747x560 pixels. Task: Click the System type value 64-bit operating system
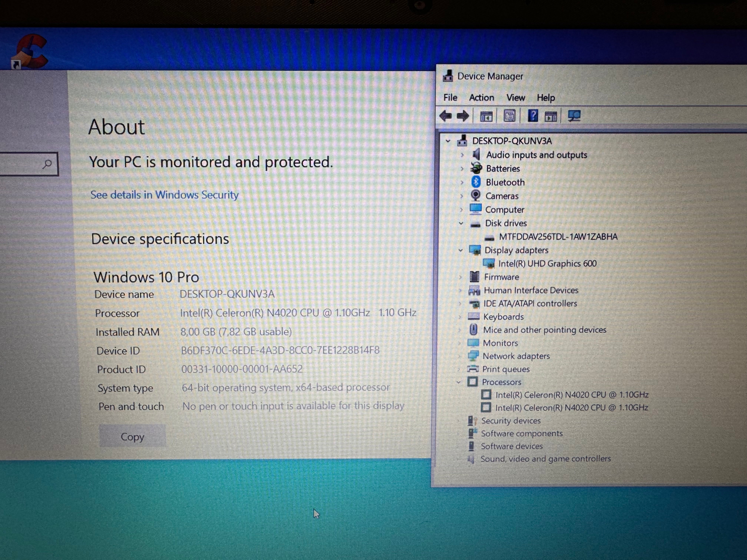point(286,387)
